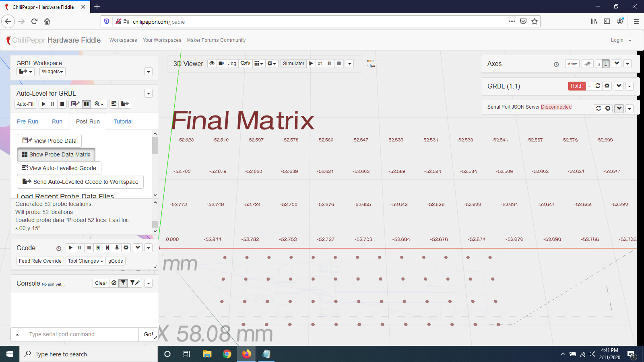Toggle Serial Port JSON Server body chevron
The height and width of the screenshot is (362, 644).
point(619,108)
